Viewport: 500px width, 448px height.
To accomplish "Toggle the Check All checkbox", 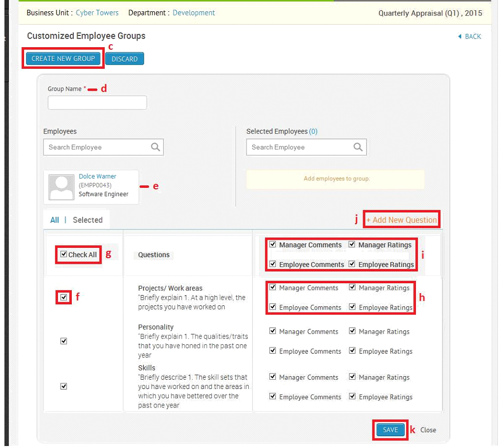I will [x=64, y=254].
